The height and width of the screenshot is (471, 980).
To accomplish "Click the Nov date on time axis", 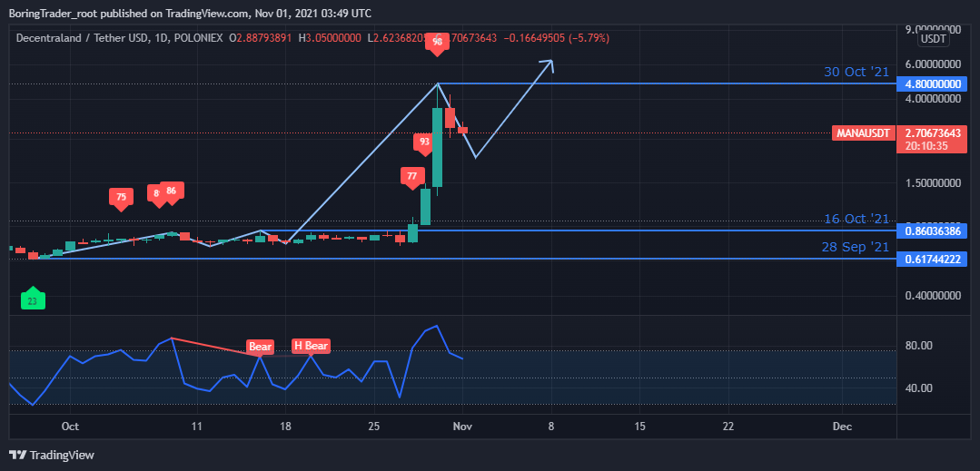I will pos(463,426).
